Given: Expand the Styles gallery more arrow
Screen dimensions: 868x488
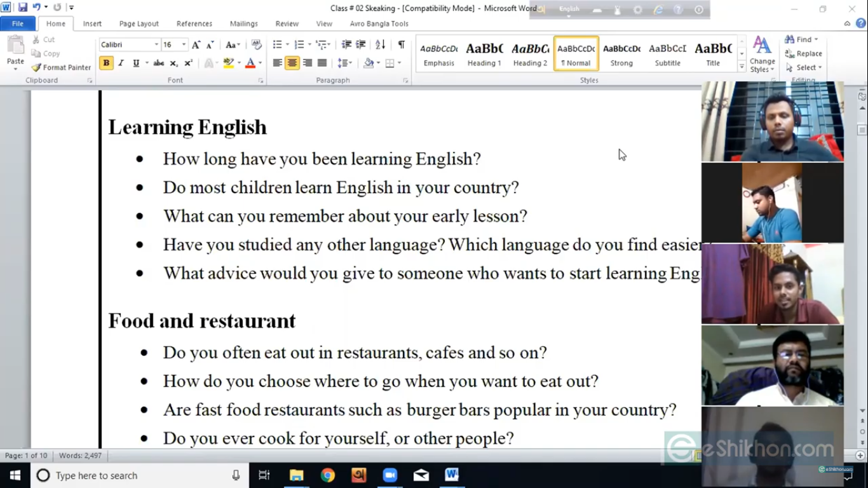Looking at the screenshot, I should click(x=742, y=66).
